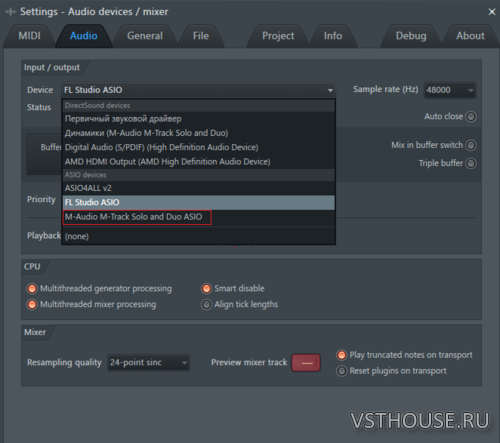
Task: Disable Multithreaded generator processing
Action: click(x=32, y=288)
